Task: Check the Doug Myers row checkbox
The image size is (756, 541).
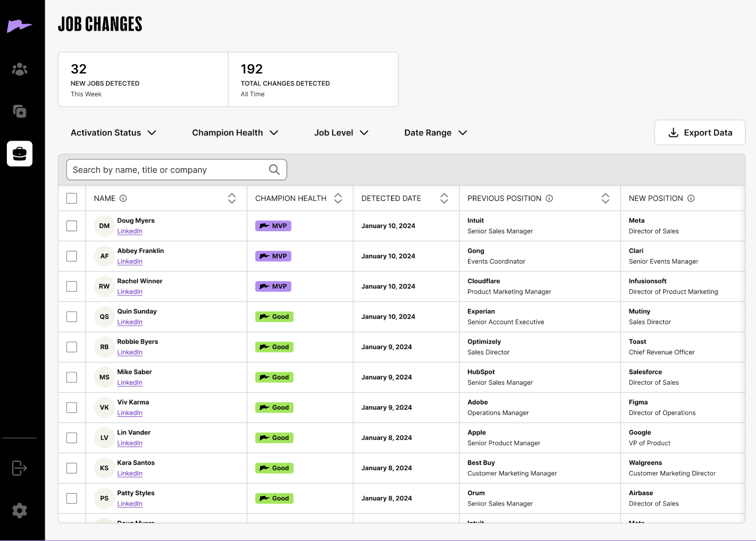Action: [x=72, y=226]
